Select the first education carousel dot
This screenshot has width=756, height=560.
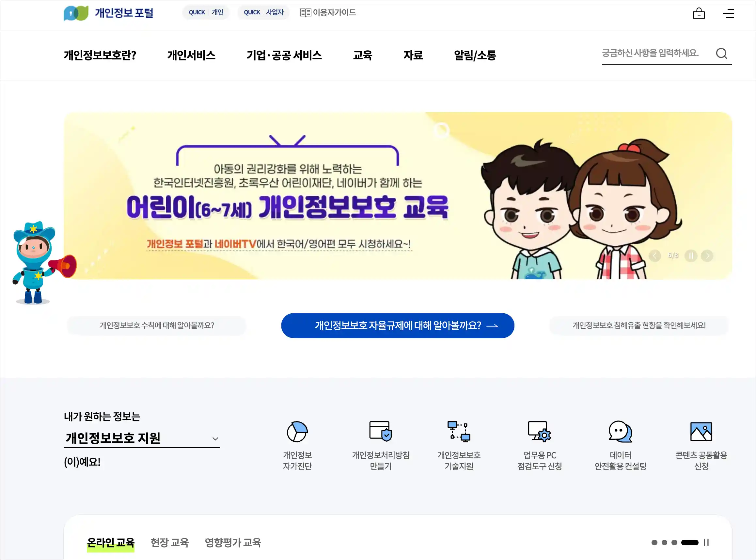[x=654, y=542]
